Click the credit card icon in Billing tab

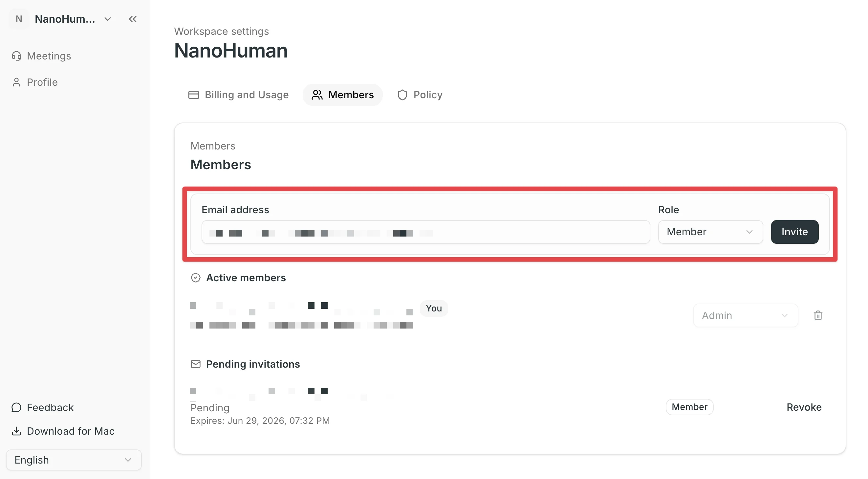[193, 95]
